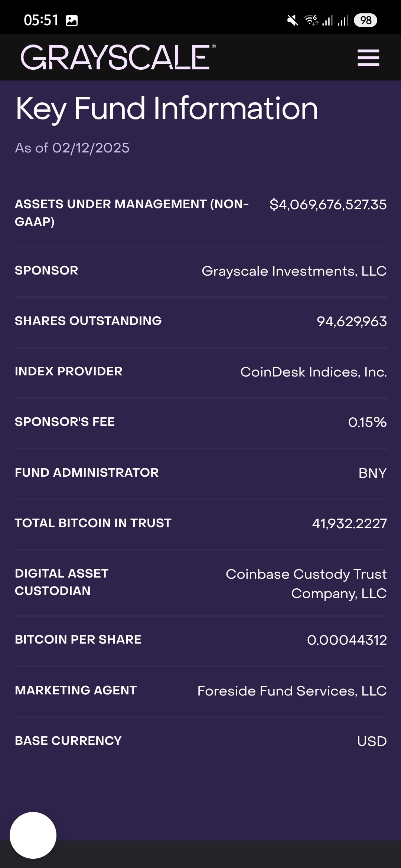The height and width of the screenshot is (868, 401).
Task: Tap the battery level indicator showing 98
Action: tap(365, 20)
